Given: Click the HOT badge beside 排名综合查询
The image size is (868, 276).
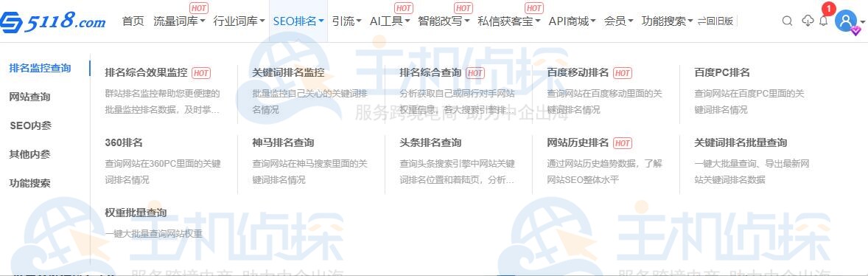Looking at the screenshot, I should (475, 73).
